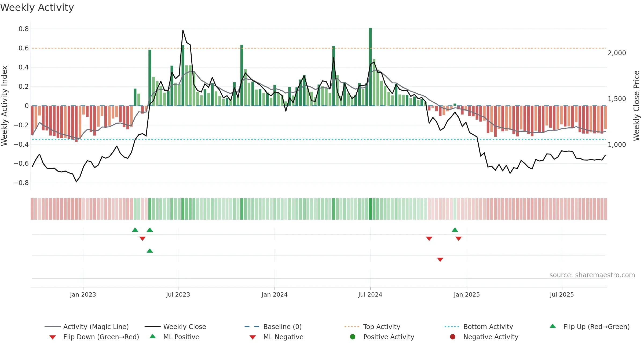Toggle Flip Down (Green→Red) legend entry
The image size is (644, 362).
94,337
